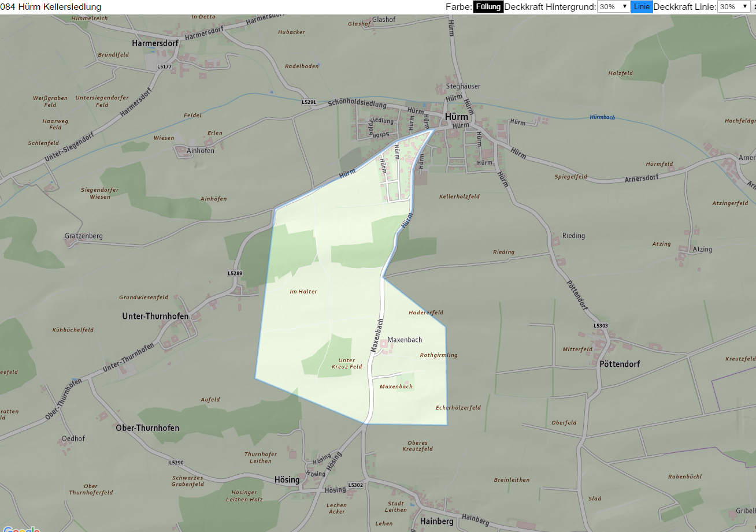
Task: Expand the Deckkraft Hintergrund opacity dropdown
Action: coord(614,7)
